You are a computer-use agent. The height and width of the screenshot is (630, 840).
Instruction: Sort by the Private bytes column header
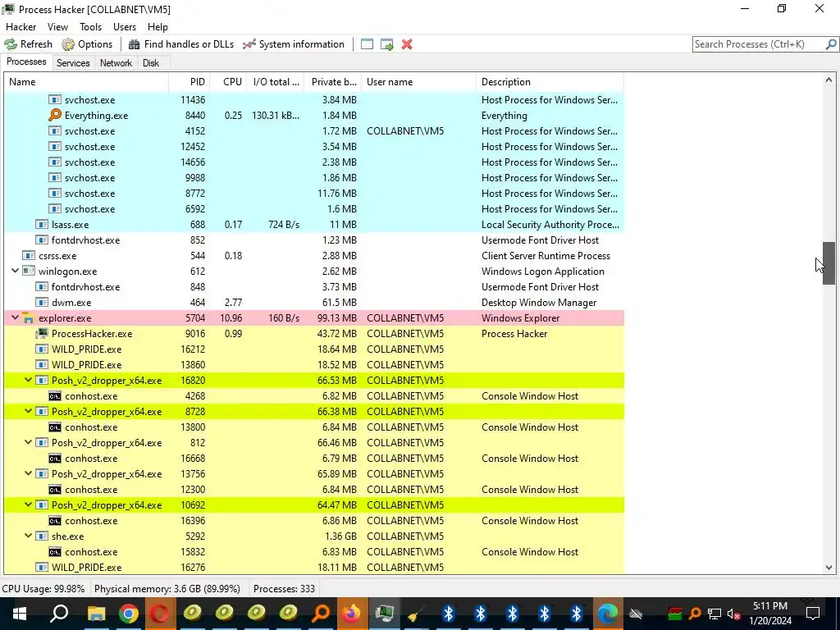point(333,82)
